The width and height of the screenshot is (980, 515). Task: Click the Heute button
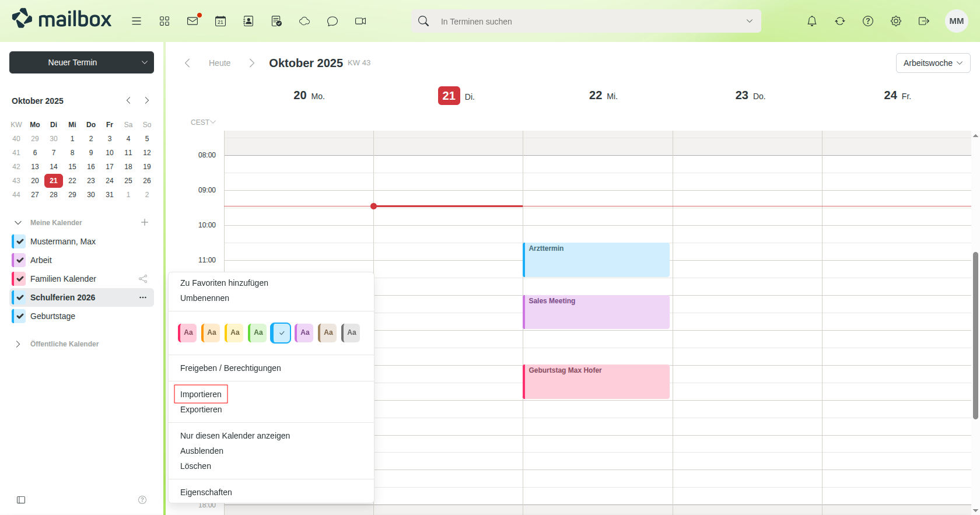coord(219,63)
